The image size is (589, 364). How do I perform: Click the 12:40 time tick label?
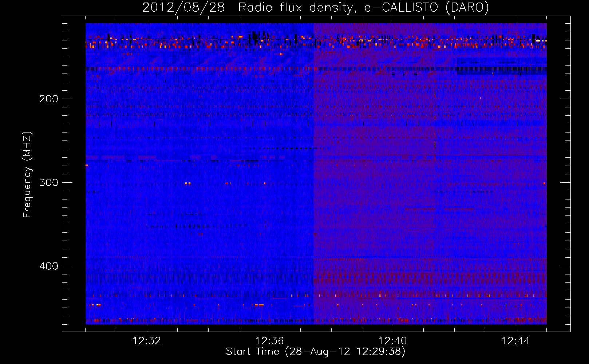[393, 341]
